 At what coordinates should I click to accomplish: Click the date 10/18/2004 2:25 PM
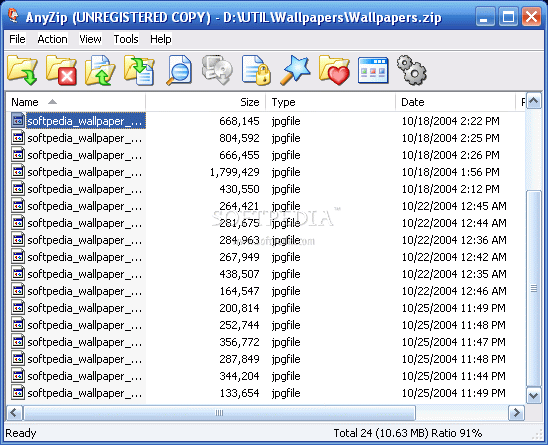click(x=450, y=138)
